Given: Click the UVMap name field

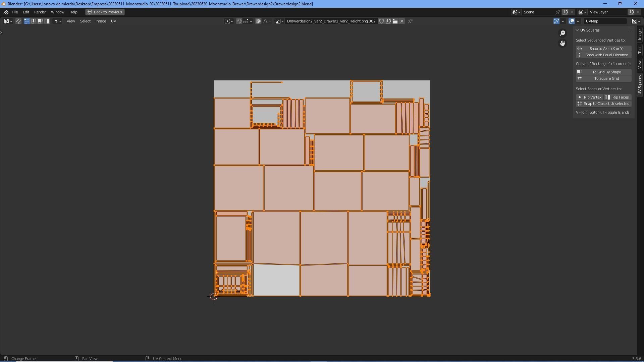Looking at the screenshot, I should coord(605,21).
